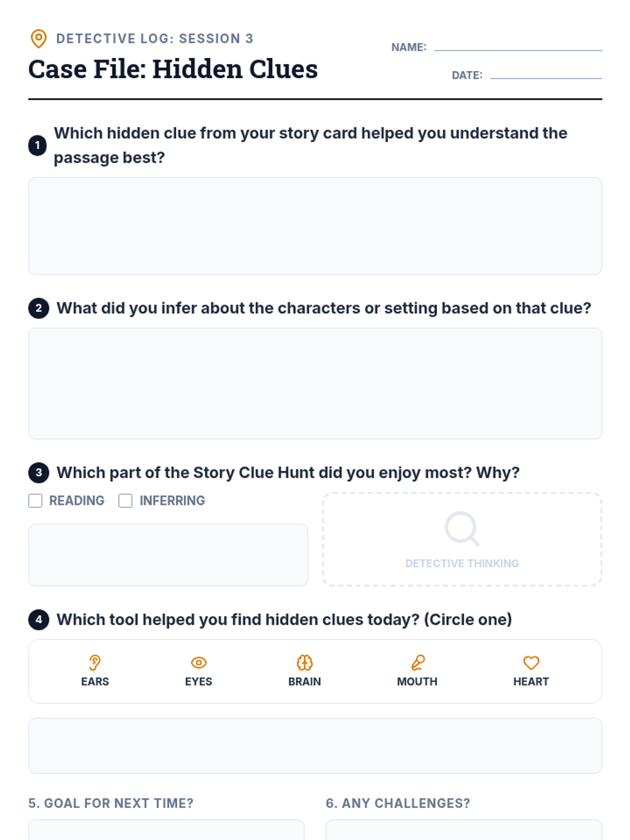Click the answer box below the tool icons
Screen dimensions: 630x840
[315, 745]
